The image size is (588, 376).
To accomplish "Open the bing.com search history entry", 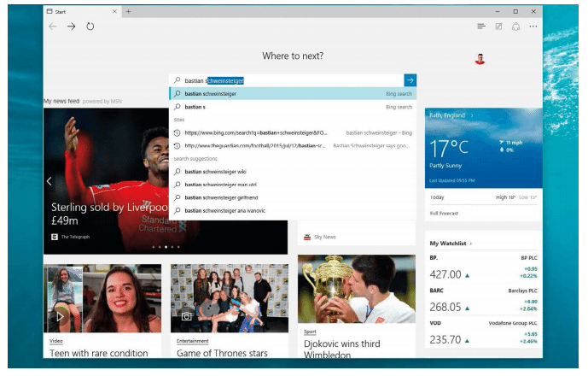I will pyautogui.click(x=293, y=133).
